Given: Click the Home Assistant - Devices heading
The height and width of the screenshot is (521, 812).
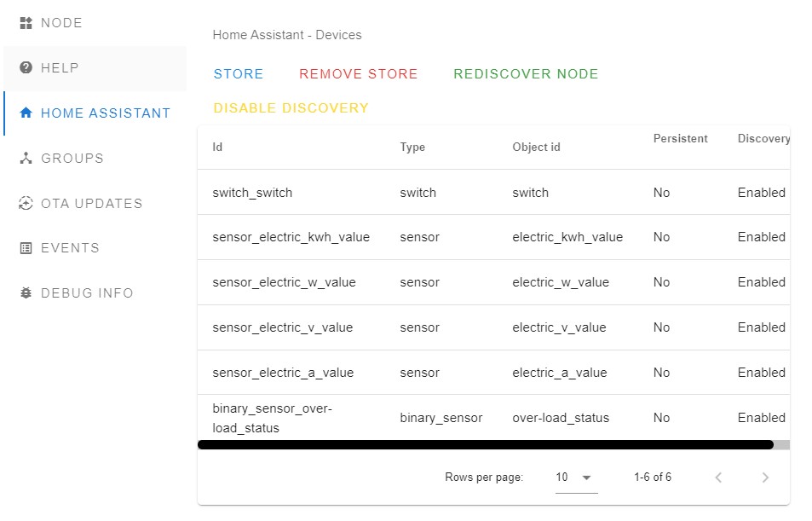Looking at the screenshot, I should point(287,35).
